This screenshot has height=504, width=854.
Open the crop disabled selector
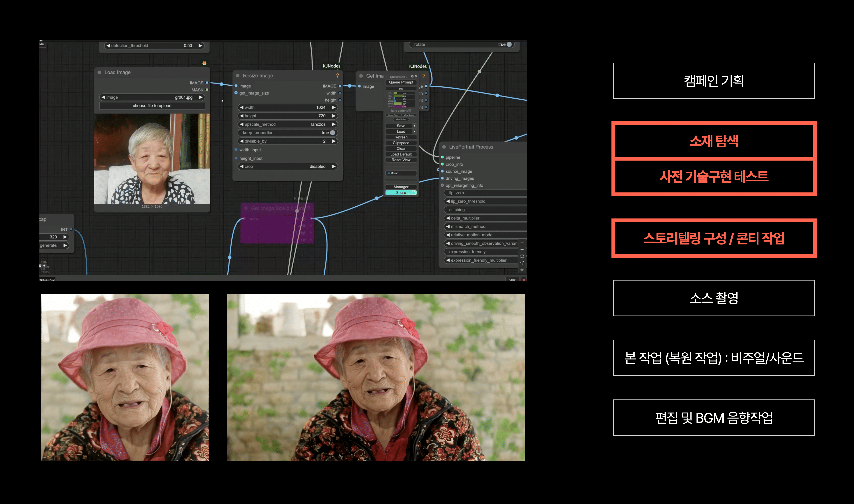288,166
